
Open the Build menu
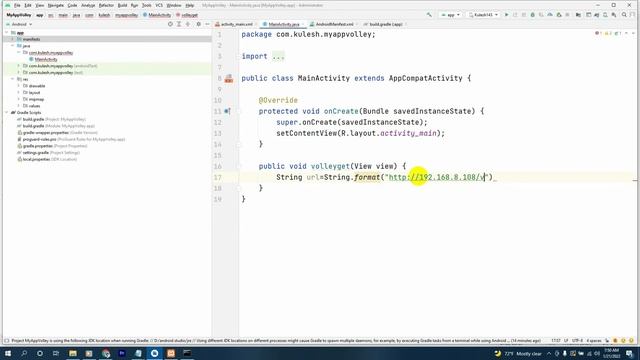[x=122, y=5]
